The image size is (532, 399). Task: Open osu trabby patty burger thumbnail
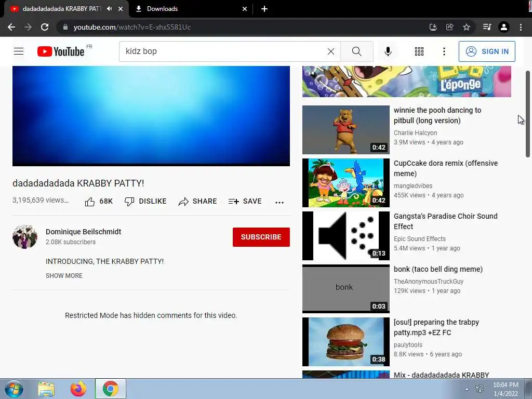pos(345,342)
